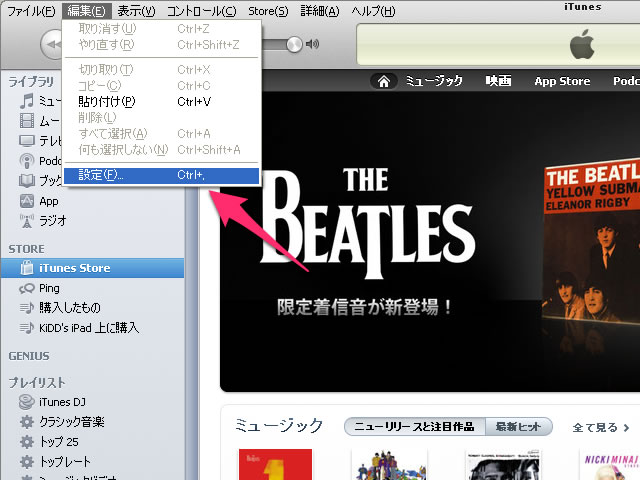Click the ラジオ antenna icon
The height and width of the screenshot is (480, 640).
click(x=27, y=221)
